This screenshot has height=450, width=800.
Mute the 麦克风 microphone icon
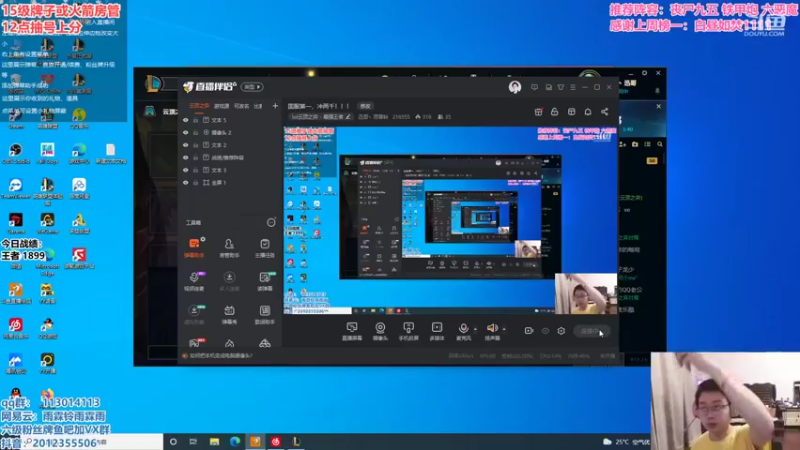pos(463,329)
